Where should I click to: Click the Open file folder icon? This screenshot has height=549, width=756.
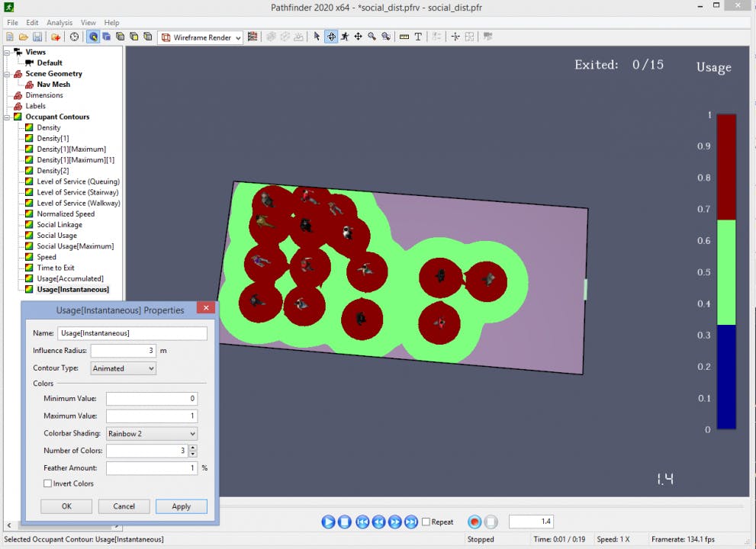pyautogui.click(x=23, y=37)
